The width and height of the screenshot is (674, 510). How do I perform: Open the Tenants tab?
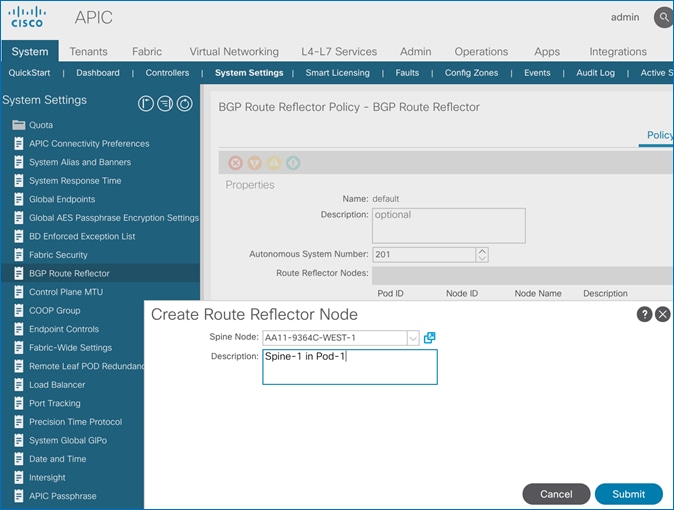pos(88,51)
